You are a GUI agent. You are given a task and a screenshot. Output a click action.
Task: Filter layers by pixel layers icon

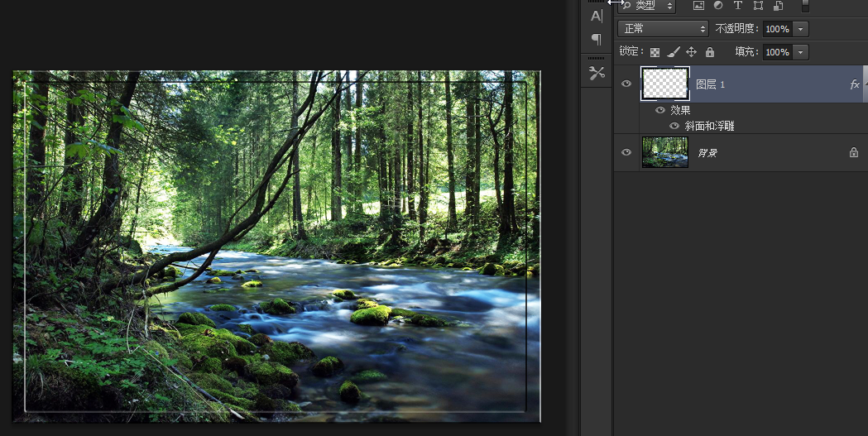(698, 6)
